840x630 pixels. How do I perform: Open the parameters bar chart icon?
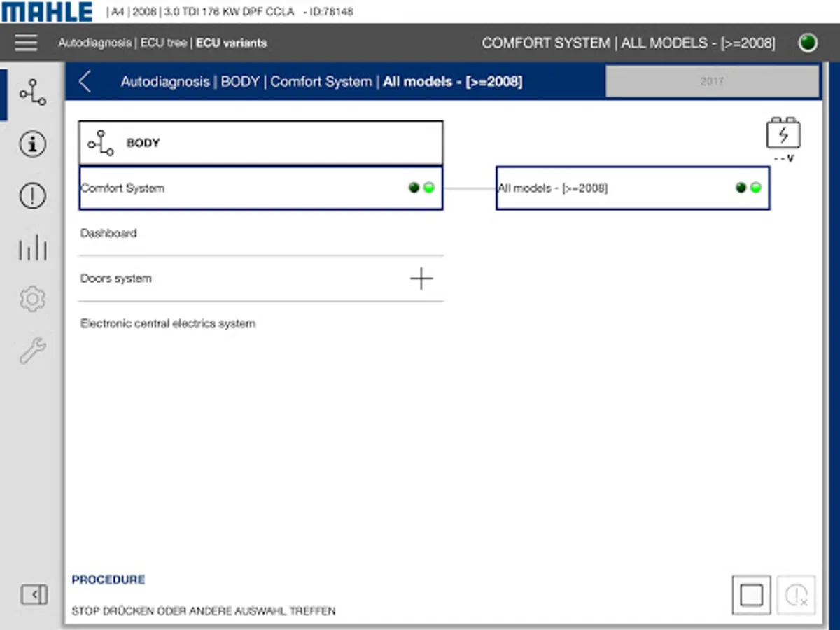click(x=32, y=248)
